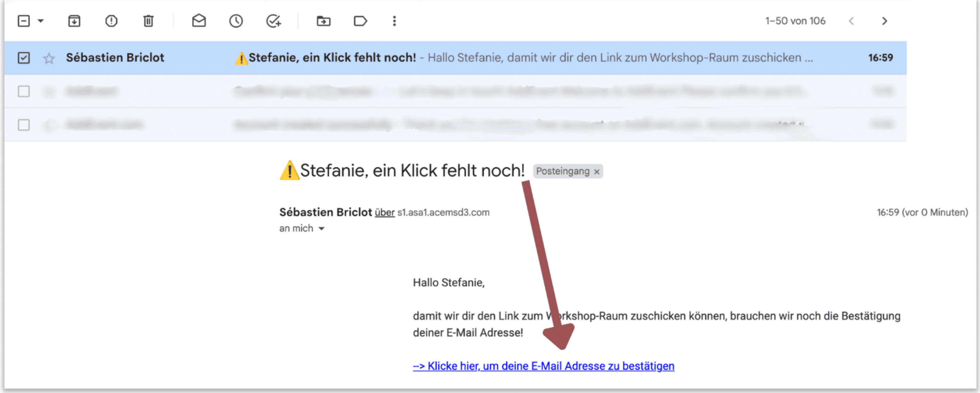Remove the Posteingang label with its x
Screen dimensions: 980x393
click(597, 171)
